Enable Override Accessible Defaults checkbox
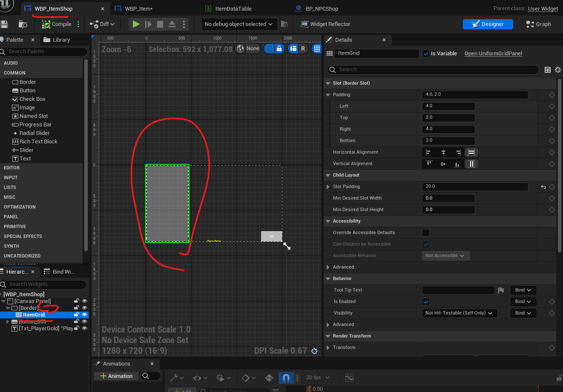This screenshot has width=563, height=392. click(426, 233)
